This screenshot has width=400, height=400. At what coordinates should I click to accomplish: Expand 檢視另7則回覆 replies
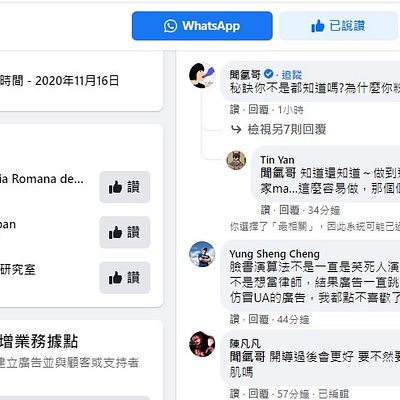point(287,129)
